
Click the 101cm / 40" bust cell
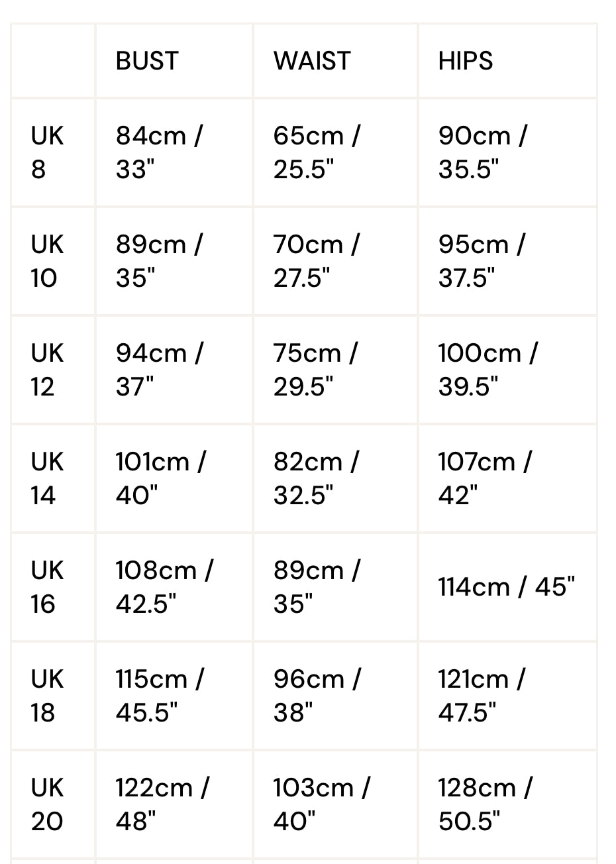[x=161, y=478]
